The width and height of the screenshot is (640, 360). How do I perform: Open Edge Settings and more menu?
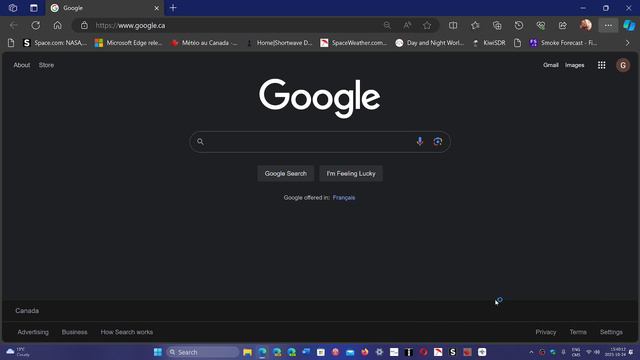(x=608, y=25)
